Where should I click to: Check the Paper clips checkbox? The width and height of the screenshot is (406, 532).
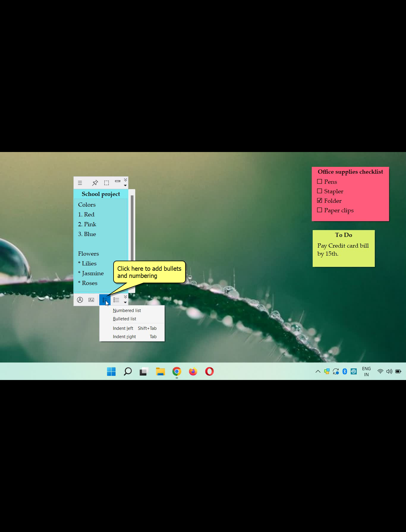(320, 210)
